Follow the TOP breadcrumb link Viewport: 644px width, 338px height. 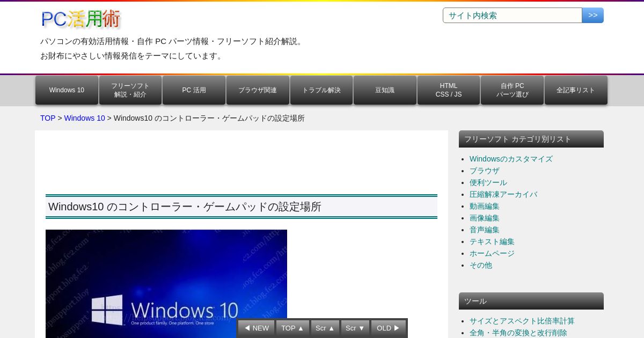(x=48, y=118)
